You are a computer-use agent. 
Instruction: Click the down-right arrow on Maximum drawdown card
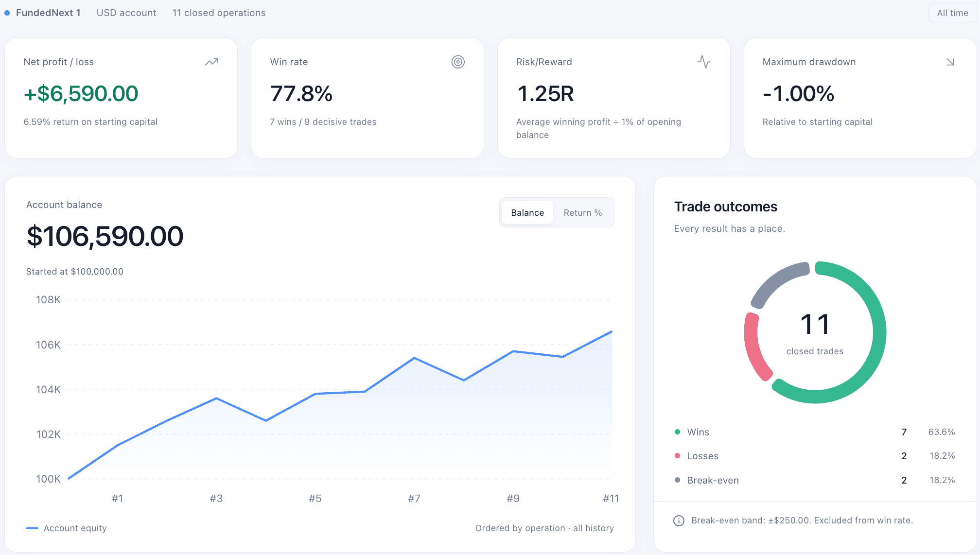(x=950, y=62)
